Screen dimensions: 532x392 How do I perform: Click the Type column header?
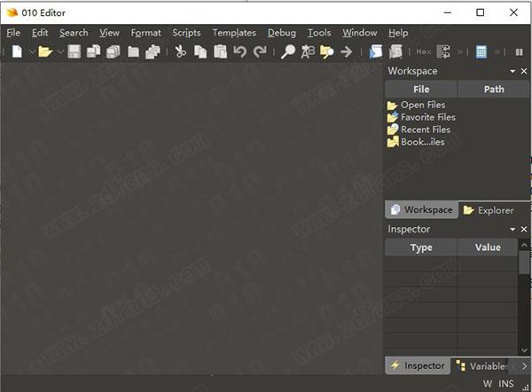pyautogui.click(x=421, y=247)
